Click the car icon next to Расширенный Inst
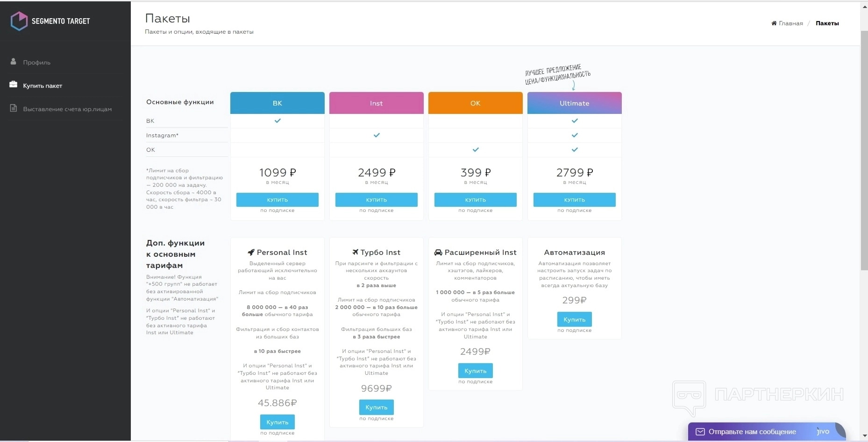868x442 pixels. point(438,253)
